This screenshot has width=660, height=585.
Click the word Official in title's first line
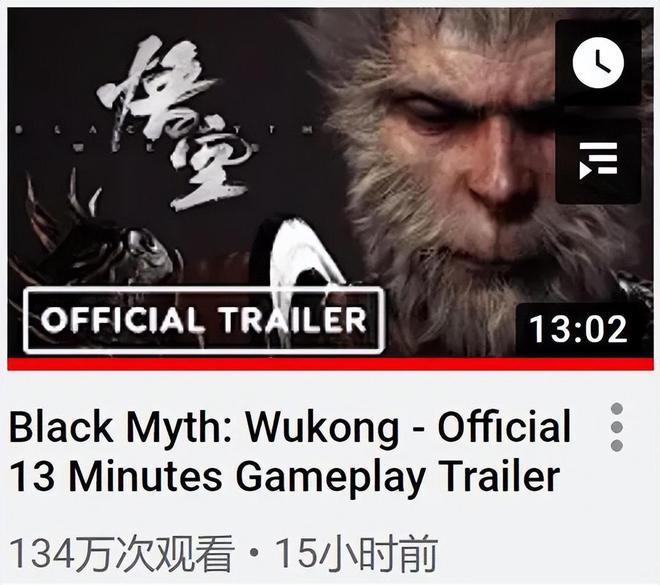(x=504, y=425)
